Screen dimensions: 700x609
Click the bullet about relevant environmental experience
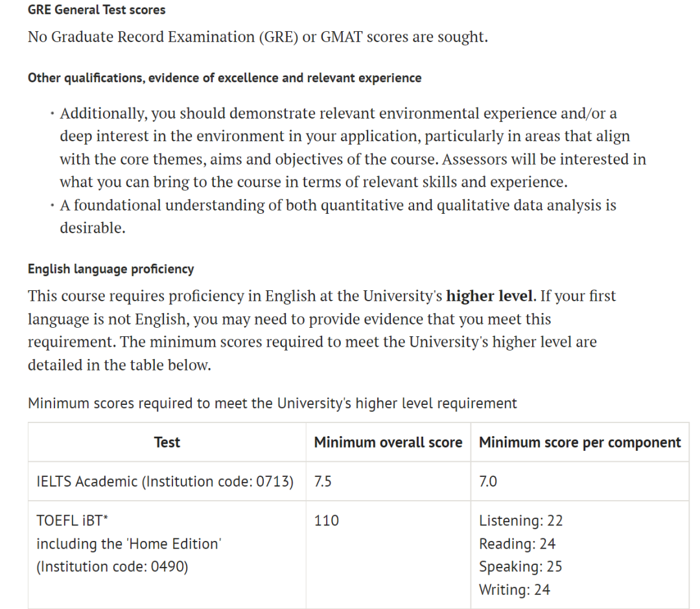point(352,148)
